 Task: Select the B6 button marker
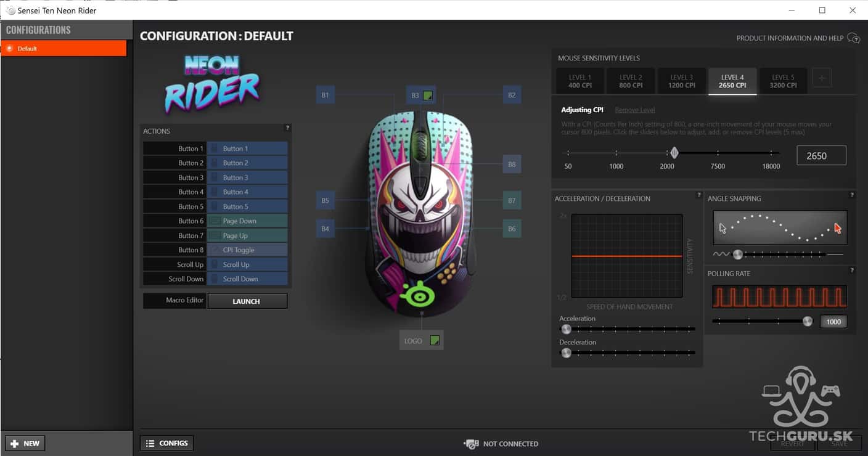click(512, 229)
